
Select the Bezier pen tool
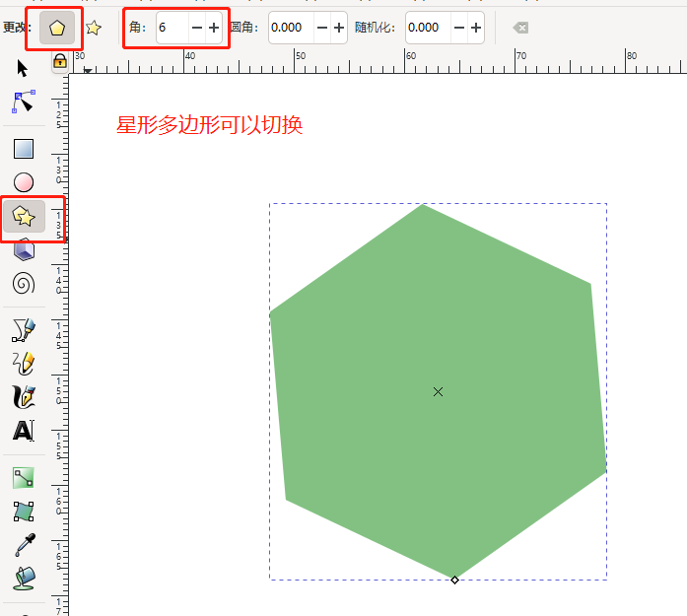click(x=24, y=330)
